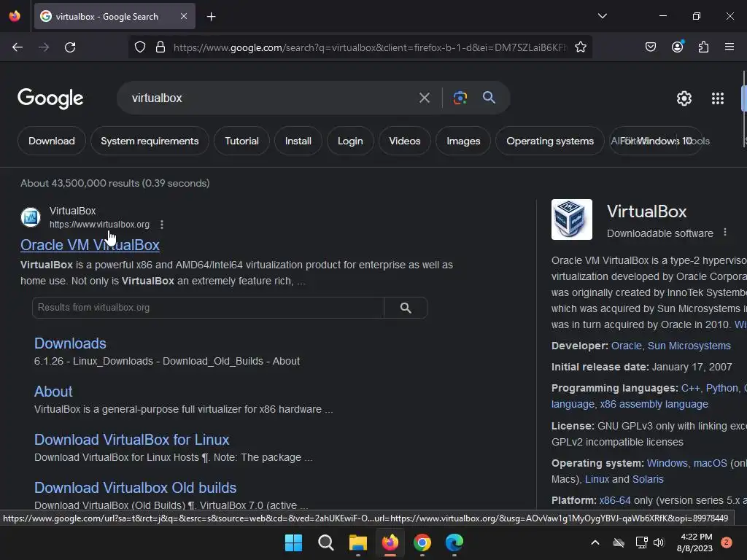Go back to the previous page
The width and height of the screenshot is (747, 560).
[x=18, y=47]
